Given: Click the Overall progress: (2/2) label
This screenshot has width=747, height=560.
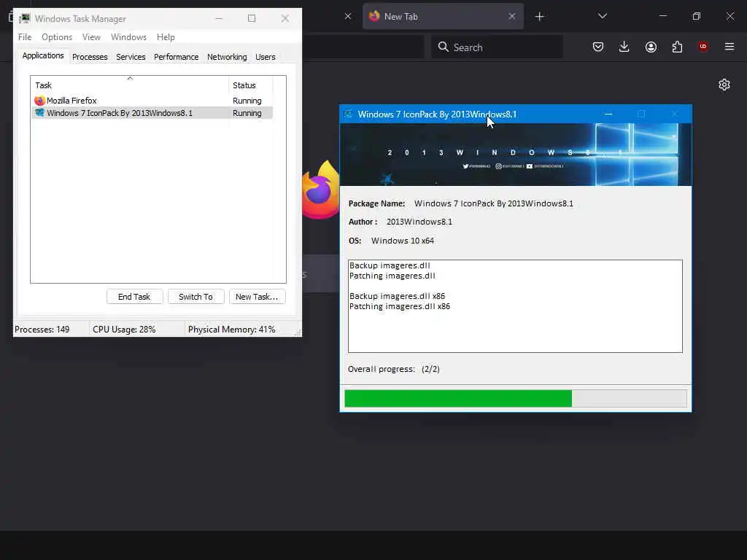Looking at the screenshot, I should coord(393,369).
